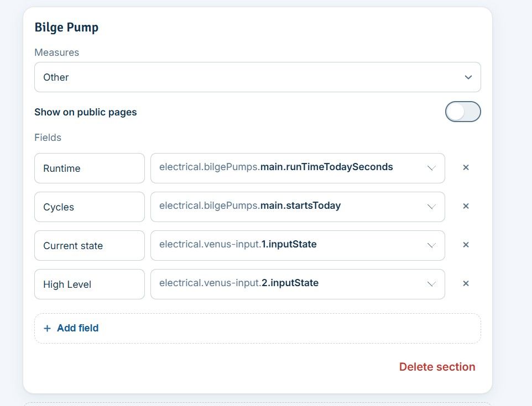Click the Bilge Pump section title
532x406 pixels.
(x=66, y=28)
